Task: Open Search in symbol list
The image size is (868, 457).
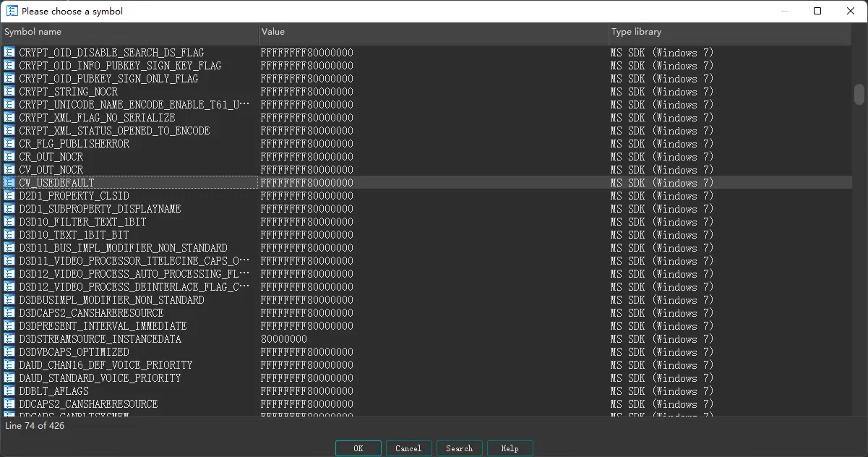Action: [459, 448]
